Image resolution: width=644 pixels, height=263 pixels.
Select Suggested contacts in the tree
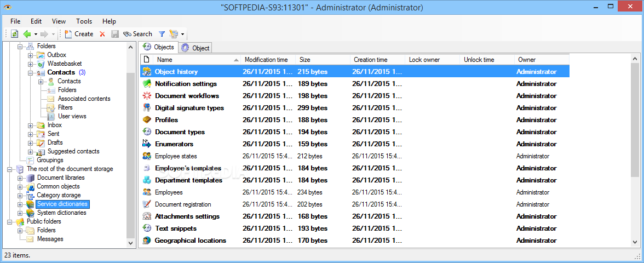tap(73, 151)
